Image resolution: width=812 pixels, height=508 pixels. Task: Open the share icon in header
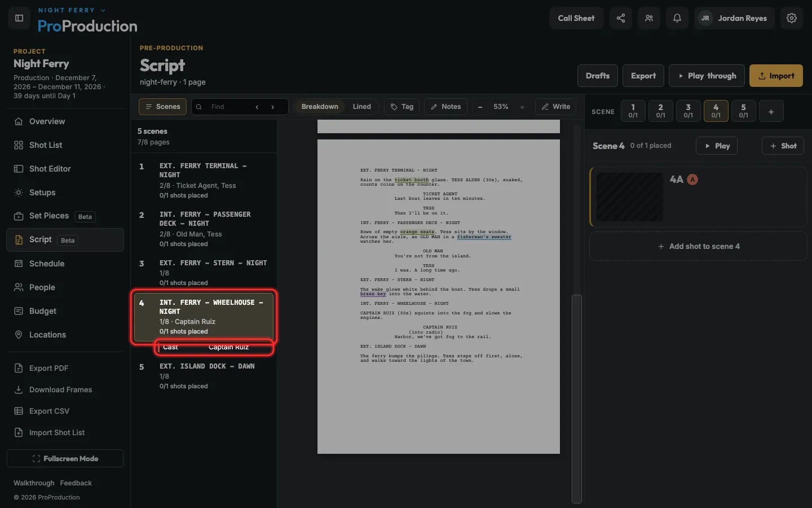tap(621, 18)
